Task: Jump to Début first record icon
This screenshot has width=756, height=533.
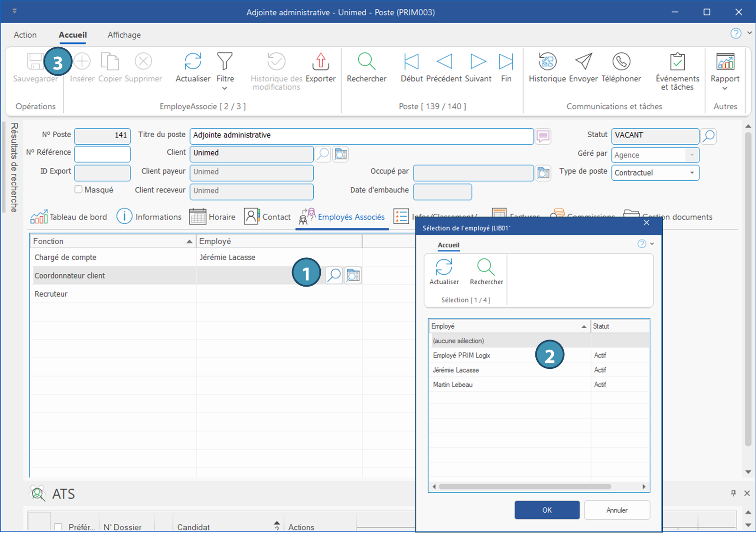Action: click(411, 62)
